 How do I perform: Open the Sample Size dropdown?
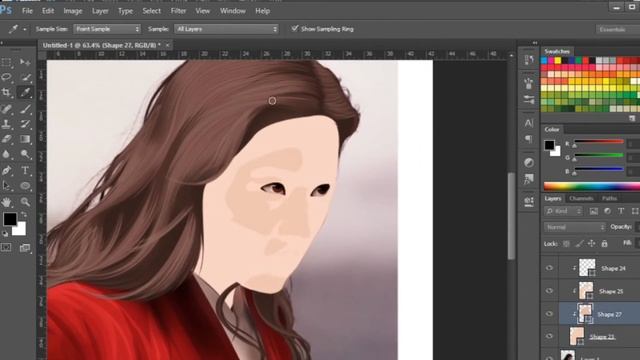click(107, 29)
